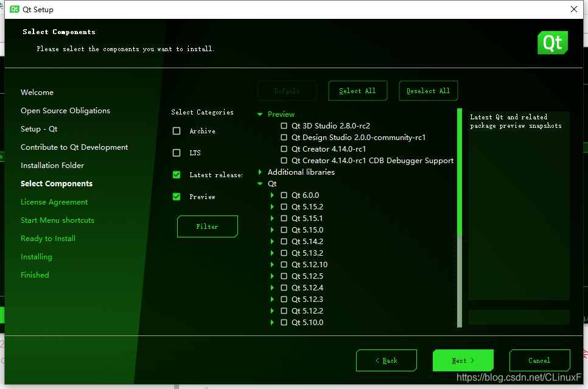Image resolution: width=588 pixels, height=389 pixels.
Task: Expand the Qt 5.14.2 subtree
Action: (x=272, y=242)
